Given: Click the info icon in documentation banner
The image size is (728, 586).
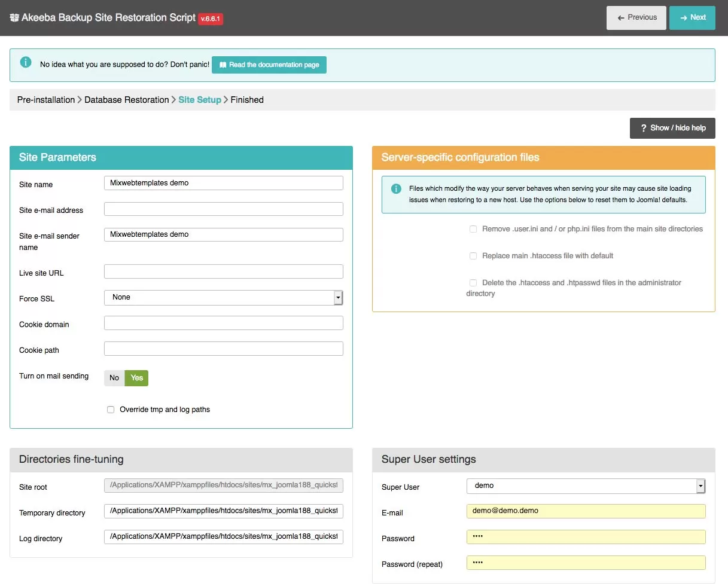Looking at the screenshot, I should point(25,62).
